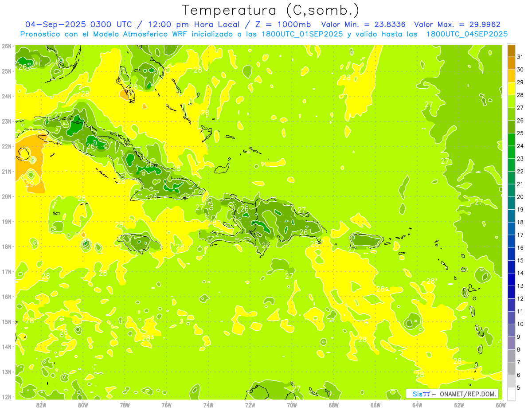The width and height of the screenshot is (532, 411).
Task: Click the 22N latitude axis label
Action: point(7,146)
